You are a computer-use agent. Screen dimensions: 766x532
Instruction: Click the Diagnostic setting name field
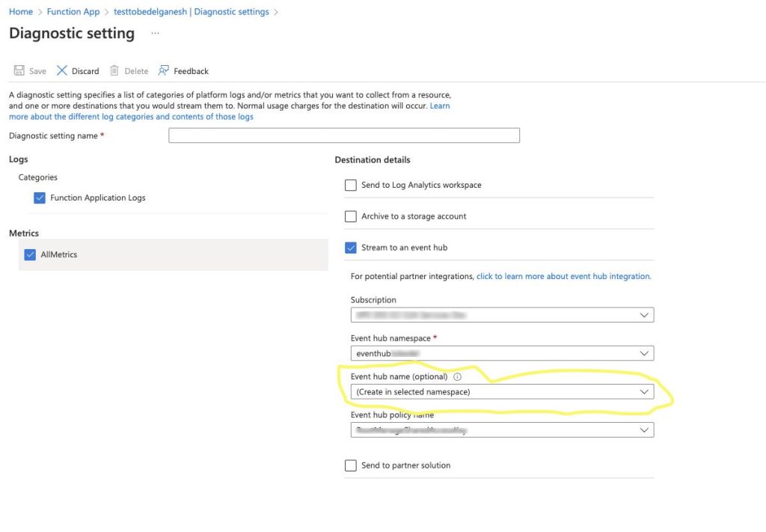click(344, 135)
